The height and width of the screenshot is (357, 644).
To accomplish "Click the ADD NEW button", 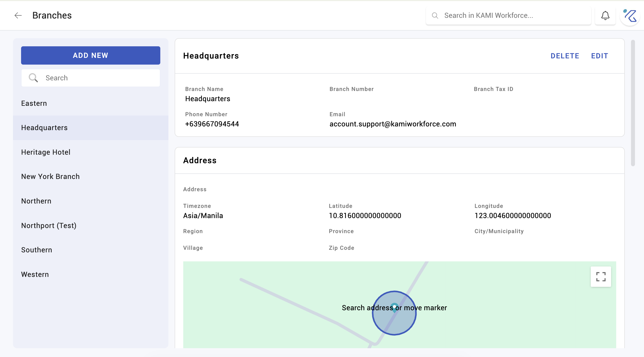I will pyautogui.click(x=91, y=56).
